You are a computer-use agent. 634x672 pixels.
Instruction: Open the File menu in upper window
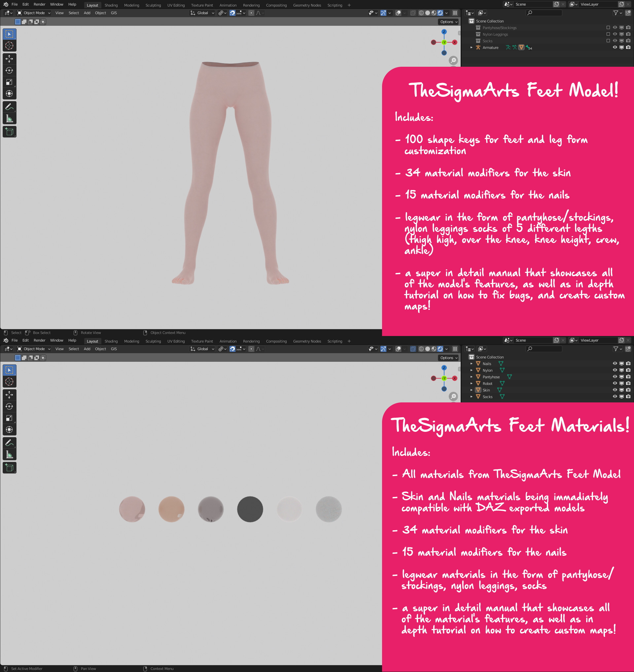pyautogui.click(x=15, y=4)
